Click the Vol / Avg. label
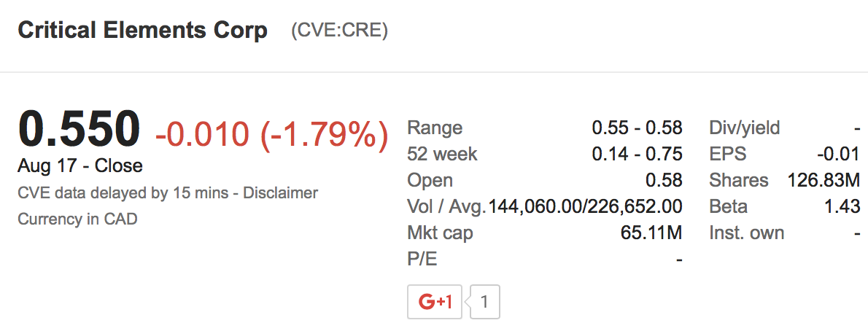Viewport: 868px width, 331px height. [x=446, y=207]
